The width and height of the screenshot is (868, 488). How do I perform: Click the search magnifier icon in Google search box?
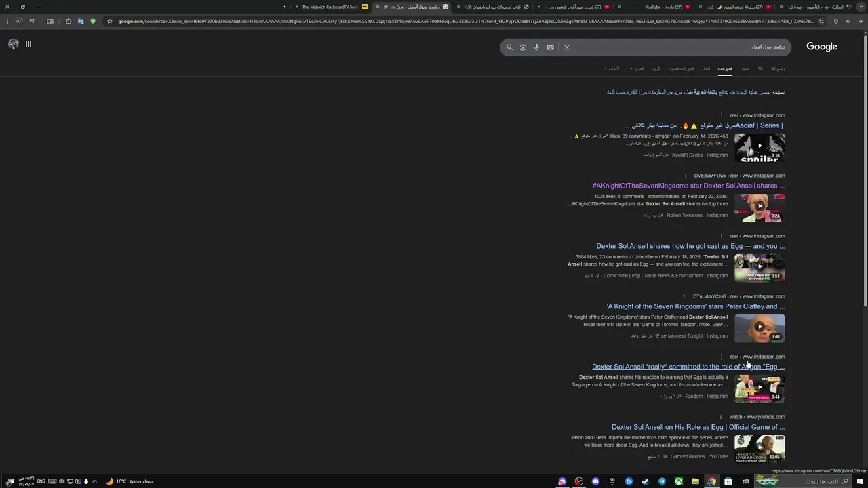(510, 47)
